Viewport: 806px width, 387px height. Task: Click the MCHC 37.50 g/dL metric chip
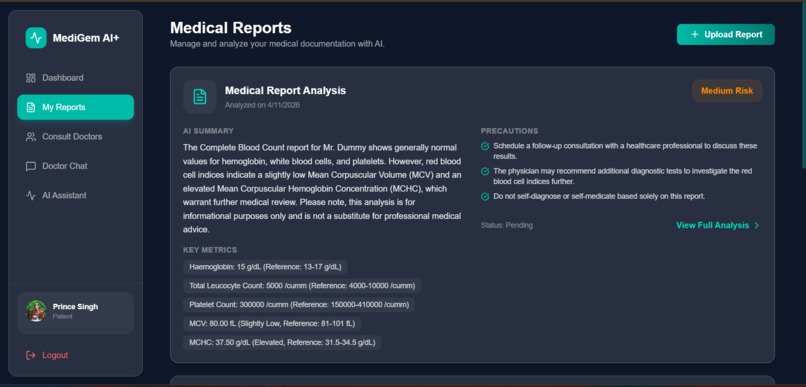click(282, 343)
